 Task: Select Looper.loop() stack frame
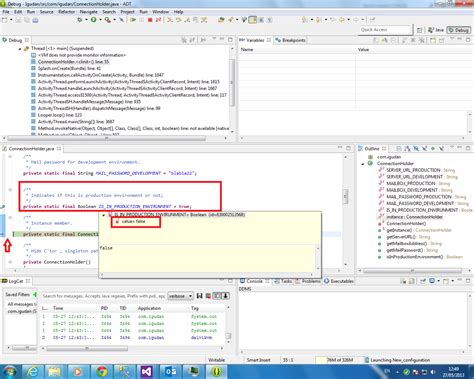pos(60,115)
